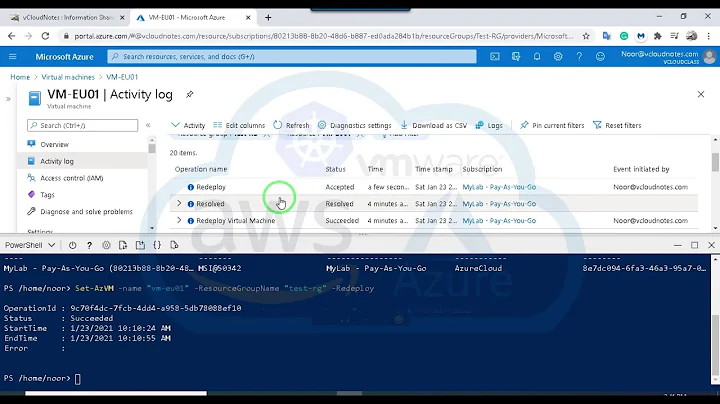The height and width of the screenshot is (404, 720).
Task: Minimize the Cloud Shell pane
Action: (677, 245)
